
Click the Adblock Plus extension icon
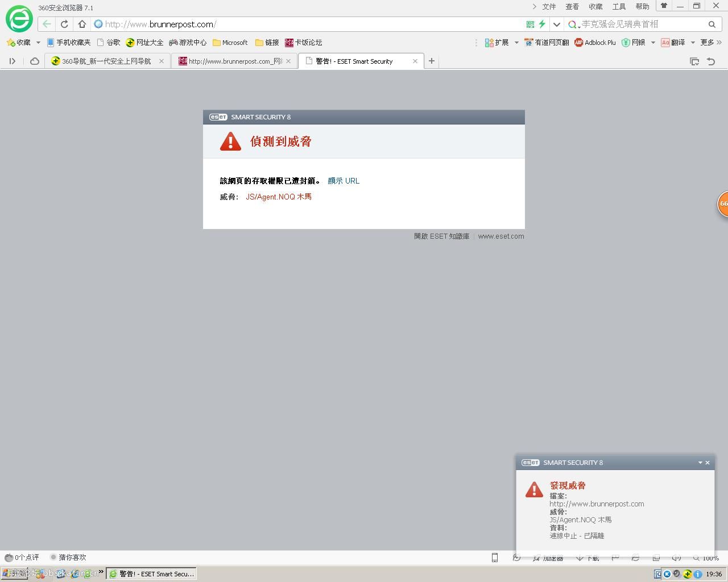point(595,43)
